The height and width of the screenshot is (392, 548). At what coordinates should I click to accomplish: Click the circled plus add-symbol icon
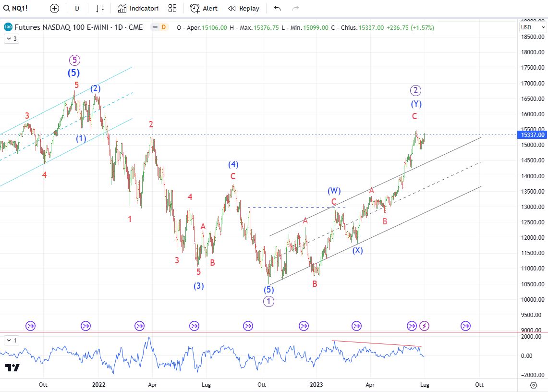tap(55, 8)
